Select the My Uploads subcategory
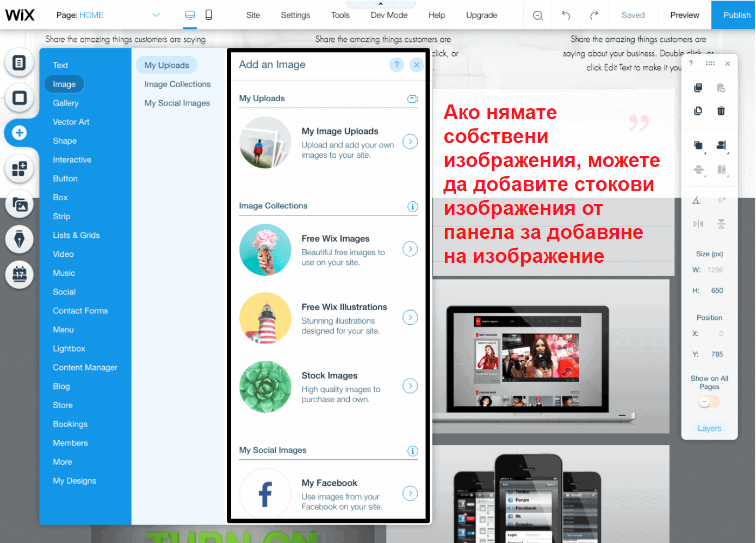 click(x=167, y=65)
